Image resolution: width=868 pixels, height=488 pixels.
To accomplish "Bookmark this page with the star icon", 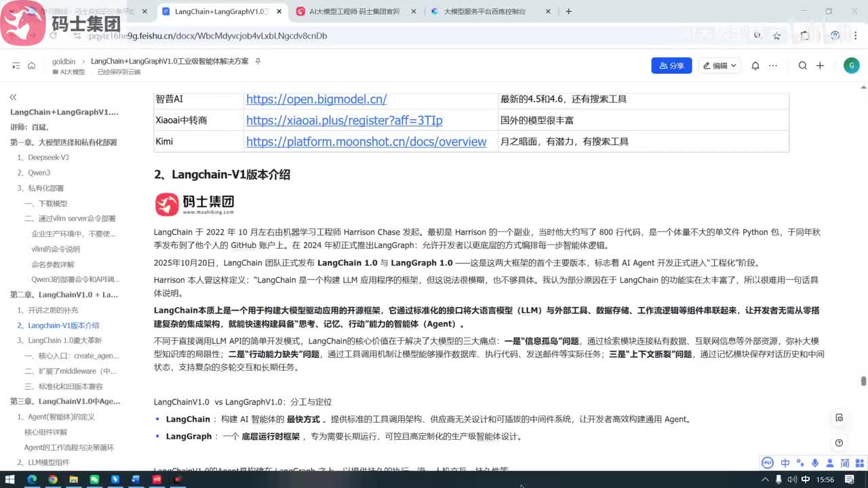I will pos(777,36).
